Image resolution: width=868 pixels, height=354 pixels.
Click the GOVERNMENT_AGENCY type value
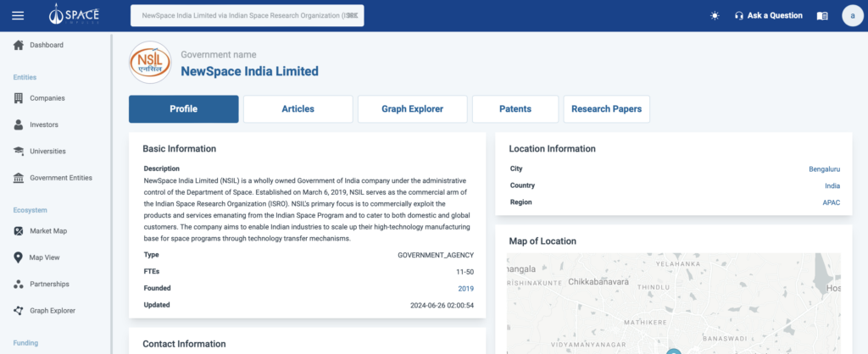436,255
